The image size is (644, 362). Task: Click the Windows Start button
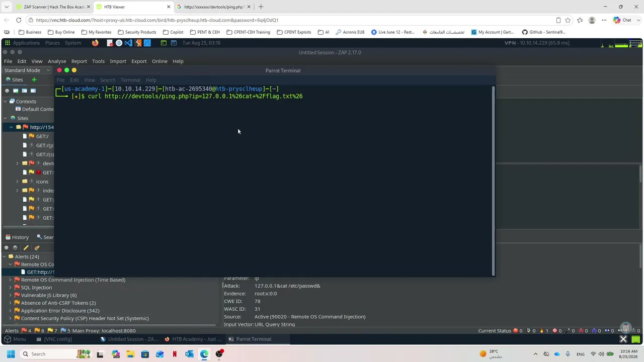[x=11, y=354]
